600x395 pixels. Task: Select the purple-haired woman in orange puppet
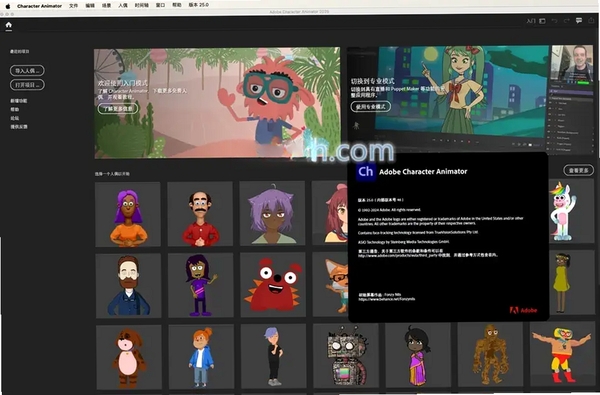127,214
